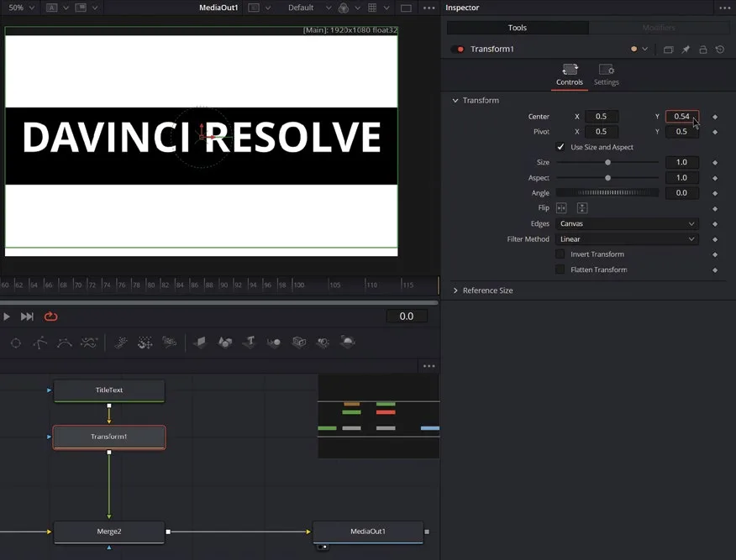Open the Inspector options three-dot menu
Screen dimensions: 736x560
(x=724, y=8)
